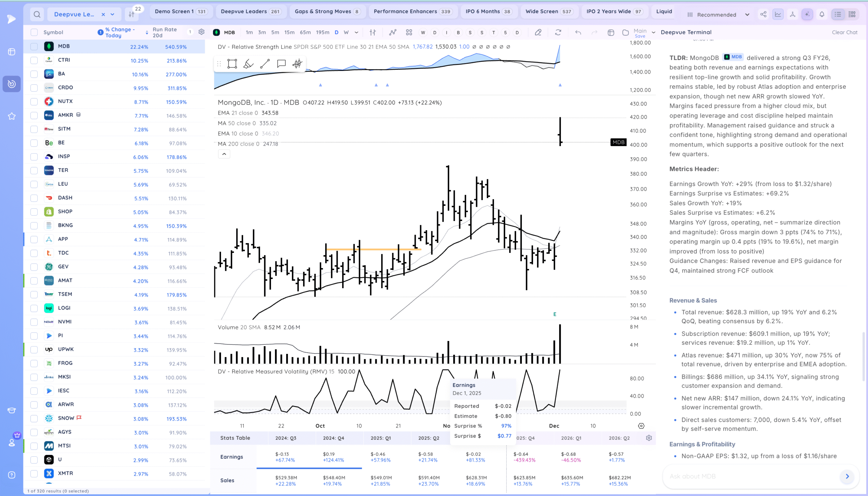This screenshot has width=868, height=496.
Task: Select the 65m timeframe button
Action: [305, 32]
